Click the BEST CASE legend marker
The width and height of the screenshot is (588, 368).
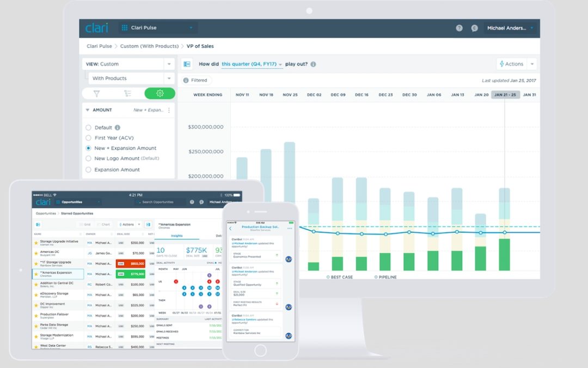(x=328, y=277)
